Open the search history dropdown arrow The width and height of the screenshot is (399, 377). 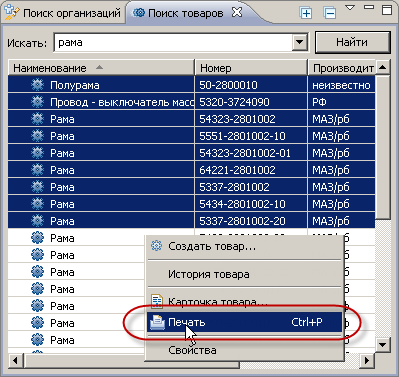pos(299,42)
